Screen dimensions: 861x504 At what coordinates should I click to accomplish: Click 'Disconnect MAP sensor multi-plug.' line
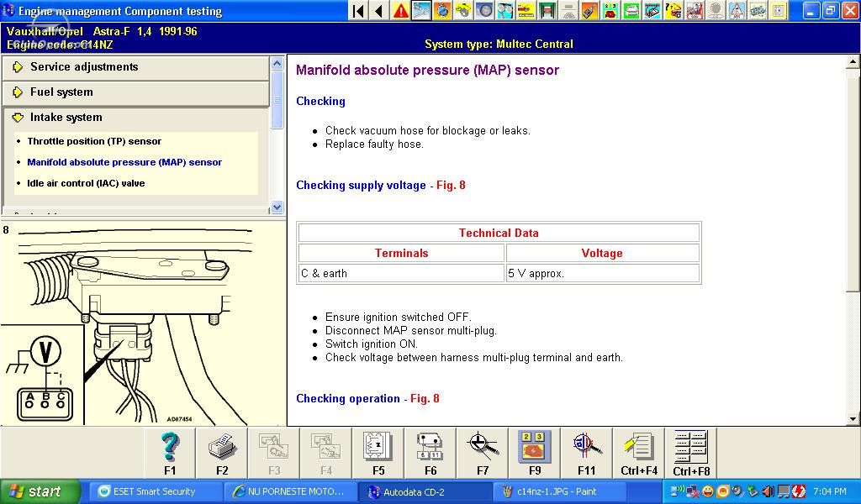[x=410, y=331]
